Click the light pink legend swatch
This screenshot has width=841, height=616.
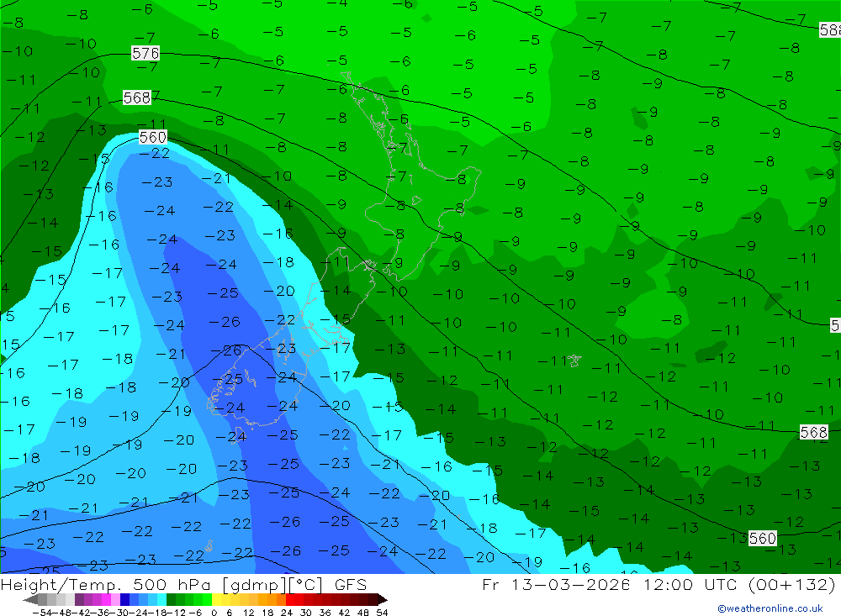pos(115,599)
